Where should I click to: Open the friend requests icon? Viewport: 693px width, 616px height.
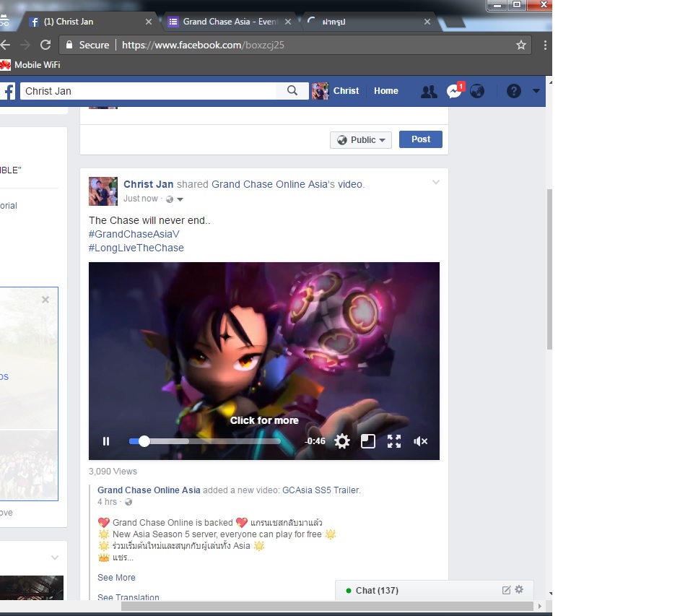[429, 91]
